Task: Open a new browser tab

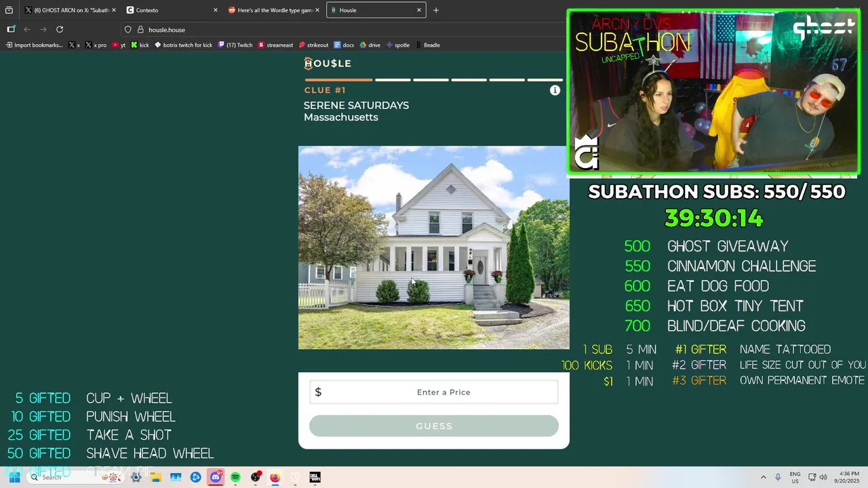Action: pyautogui.click(x=436, y=10)
